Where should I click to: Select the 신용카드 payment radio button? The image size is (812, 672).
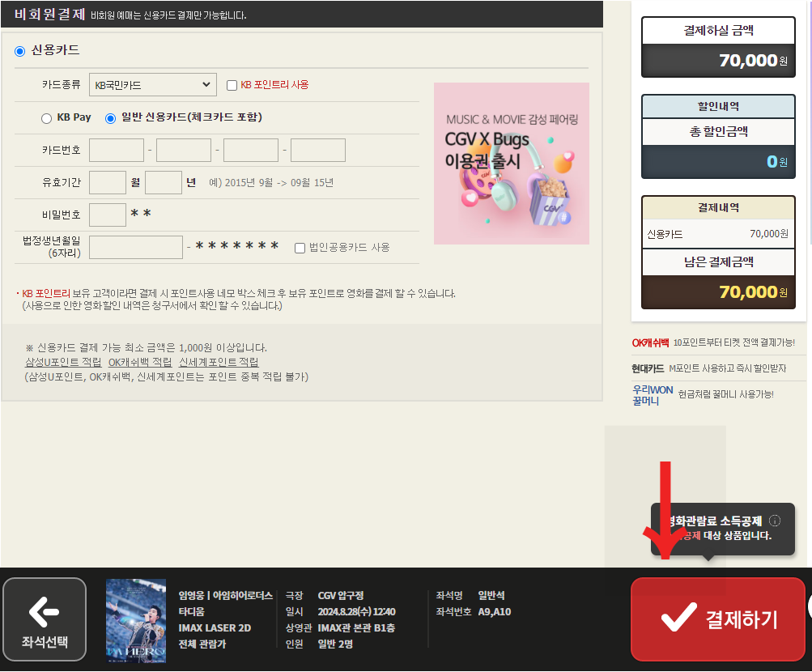point(19,51)
